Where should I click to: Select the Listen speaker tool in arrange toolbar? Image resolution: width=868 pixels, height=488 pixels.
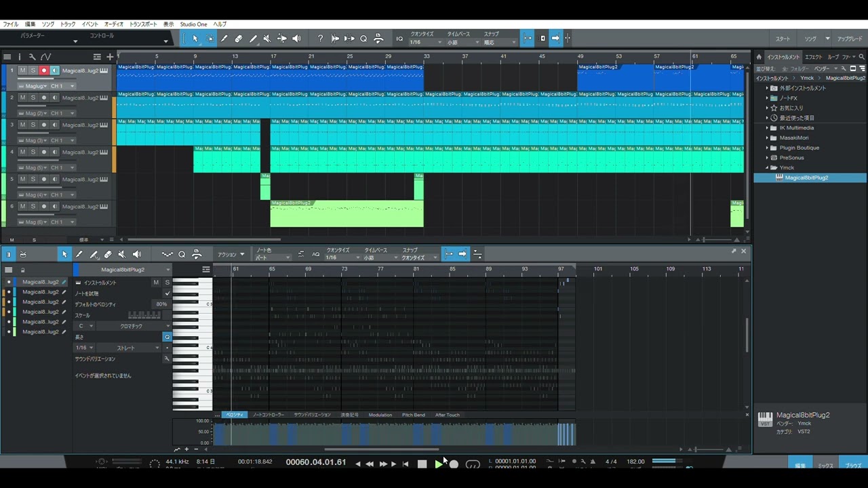296,39
